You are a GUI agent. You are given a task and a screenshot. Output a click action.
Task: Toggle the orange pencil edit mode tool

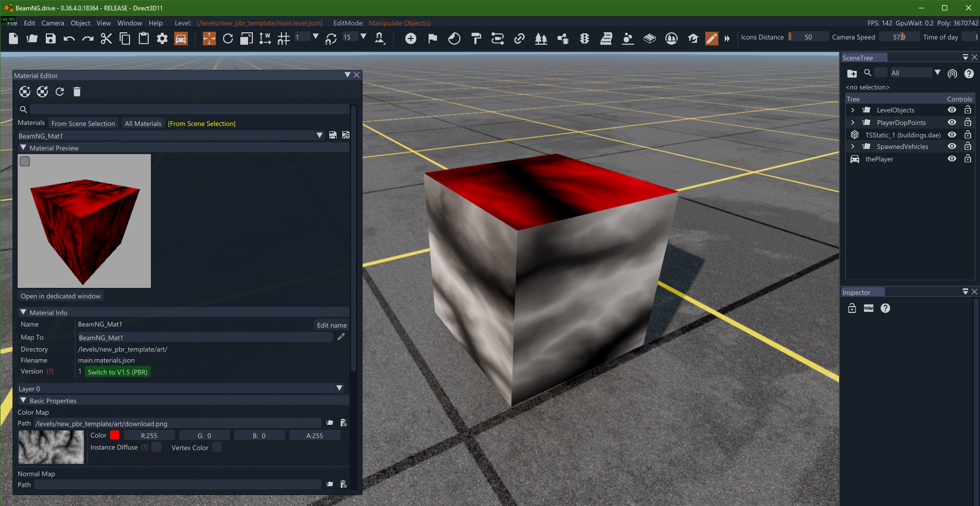712,39
